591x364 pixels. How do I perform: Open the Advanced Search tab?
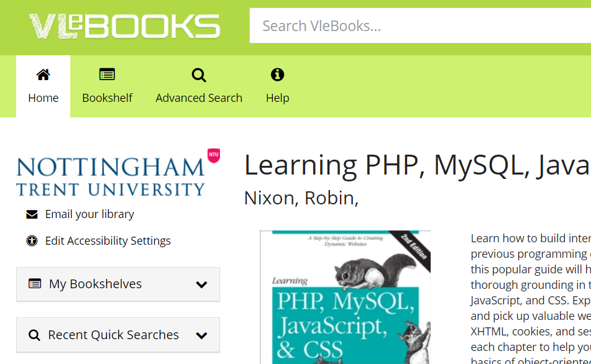tap(199, 98)
